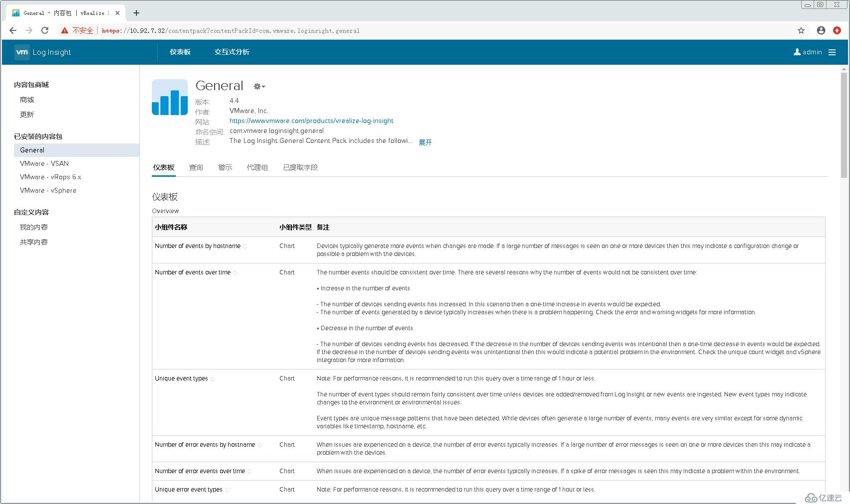Click the page vertical scrollbar

click(x=844, y=125)
